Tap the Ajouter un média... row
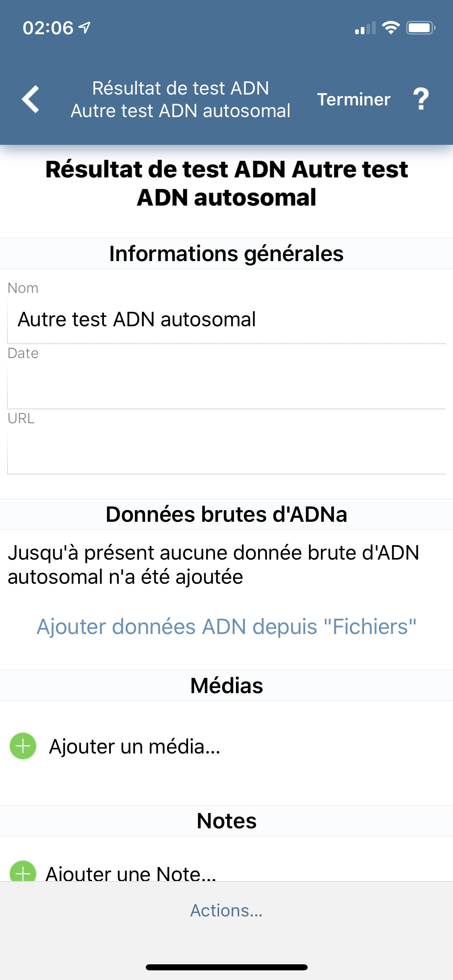This screenshot has width=453, height=980. pos(226,746)
